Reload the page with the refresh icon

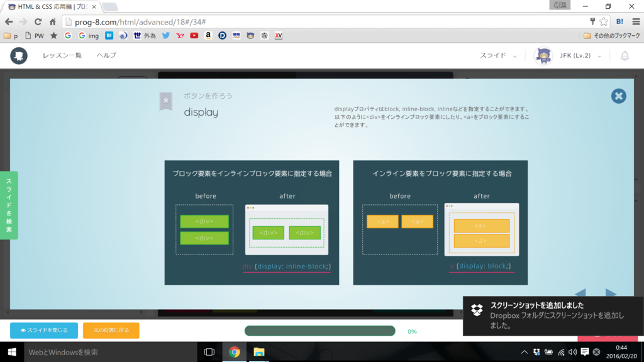(38, 22)
